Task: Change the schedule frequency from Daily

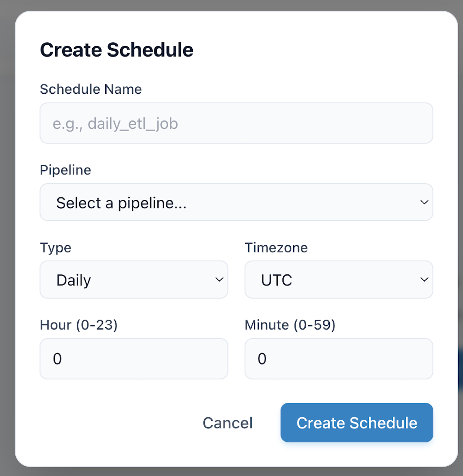Action: coord(134,280)
